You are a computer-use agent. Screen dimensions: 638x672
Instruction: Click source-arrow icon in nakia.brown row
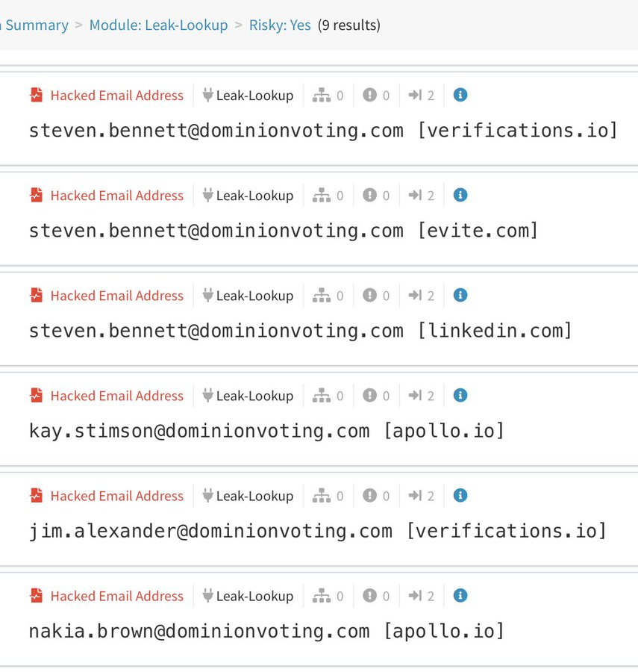tap(416, 595)
